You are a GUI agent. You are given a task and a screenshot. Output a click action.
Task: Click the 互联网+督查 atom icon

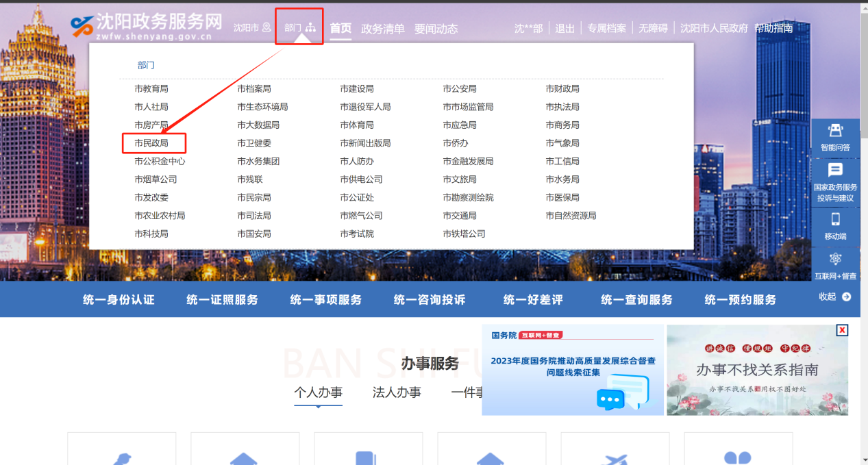(835, 259)
